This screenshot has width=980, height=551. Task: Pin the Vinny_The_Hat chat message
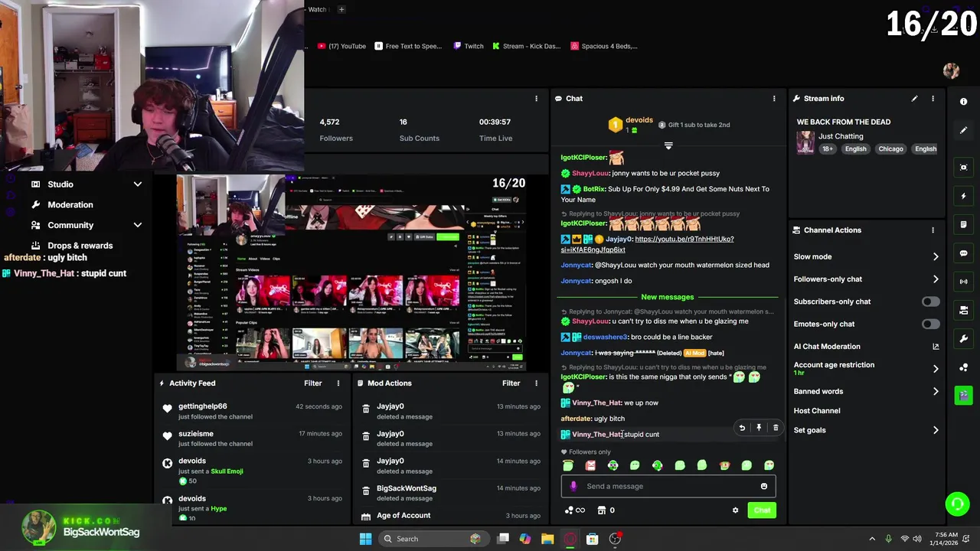(759, 429)
